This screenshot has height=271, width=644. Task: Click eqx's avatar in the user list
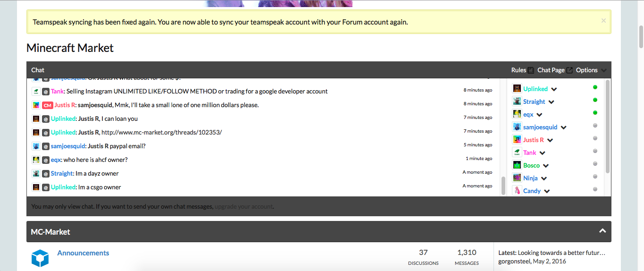[x=517, y=114]
